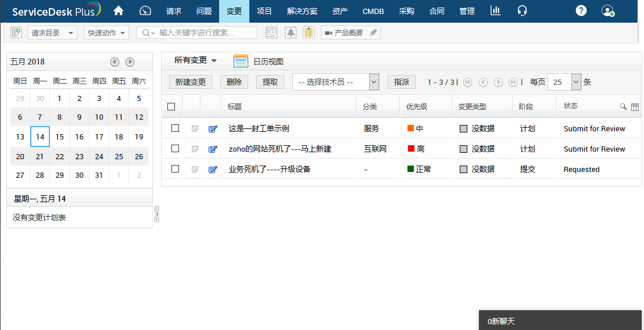Select day 14 in the calendar
The image size is (644, 330).
coord(40,137)
